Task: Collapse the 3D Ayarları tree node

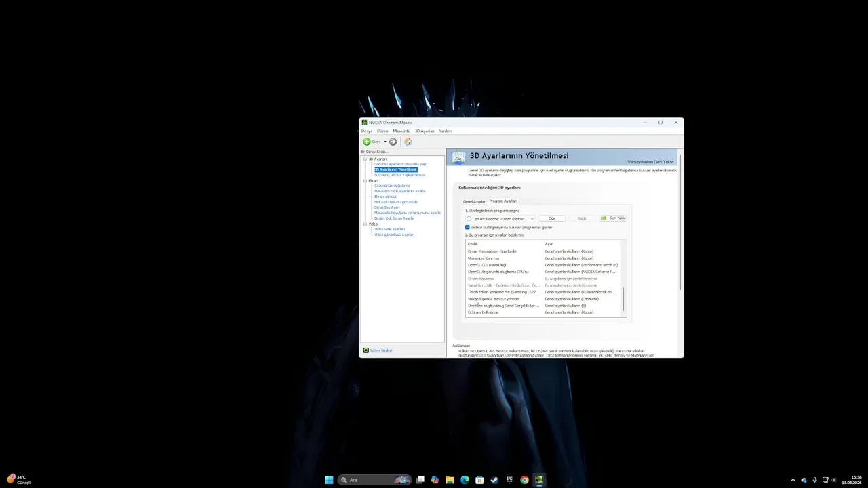Action: (365, 159)
